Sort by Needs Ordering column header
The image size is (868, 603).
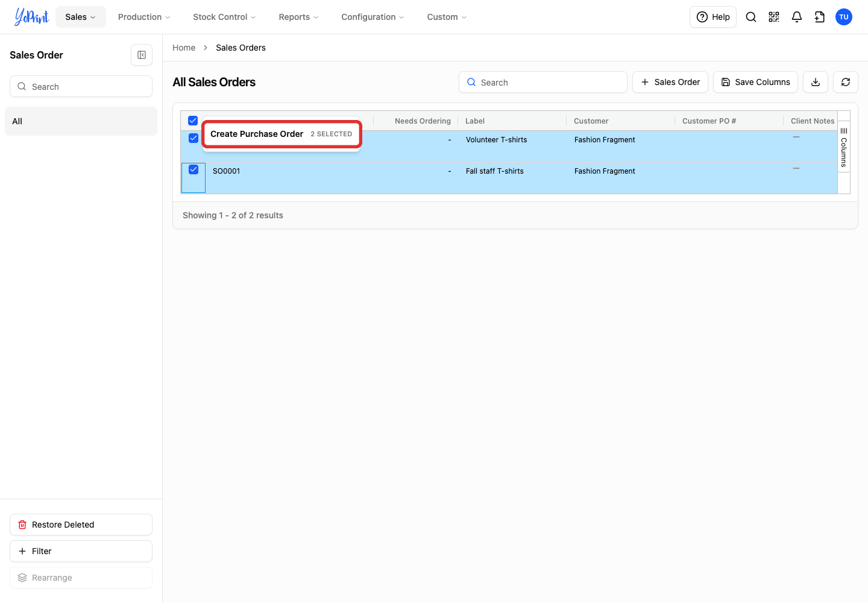[423, 121]
